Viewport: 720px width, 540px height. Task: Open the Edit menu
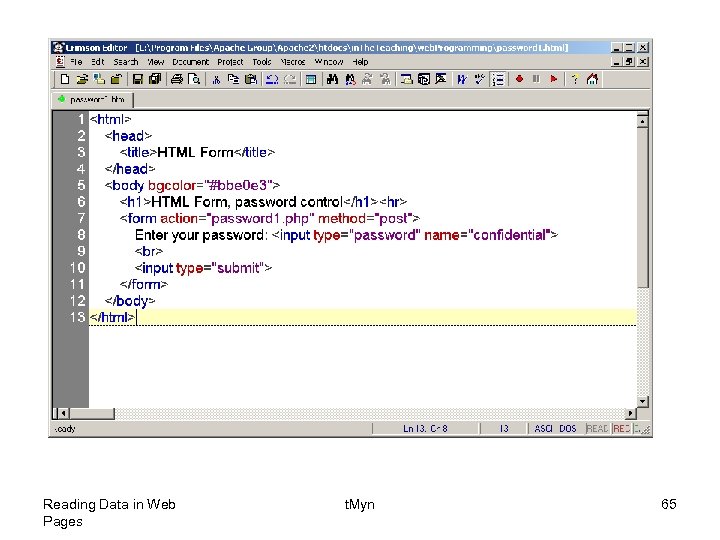[x=97, y=62]
